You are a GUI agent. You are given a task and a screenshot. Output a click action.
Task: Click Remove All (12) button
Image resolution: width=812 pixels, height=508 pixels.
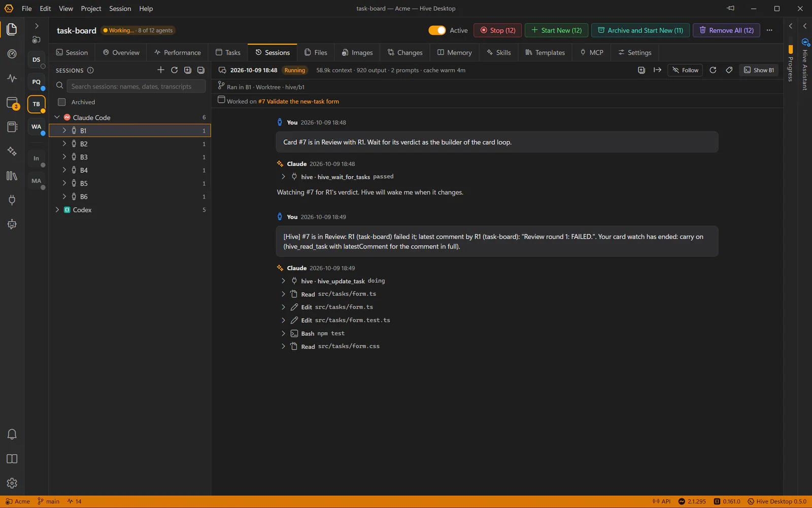point(726,30)
